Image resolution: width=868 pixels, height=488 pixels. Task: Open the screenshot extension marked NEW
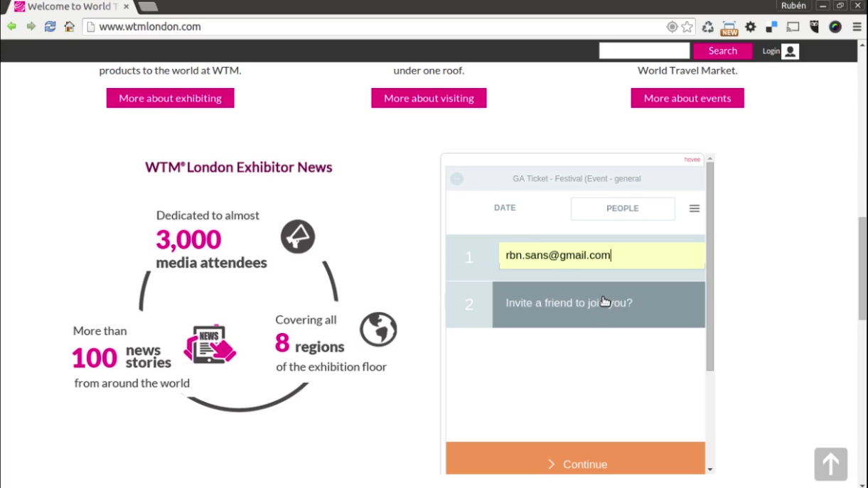tap(729, 28)
